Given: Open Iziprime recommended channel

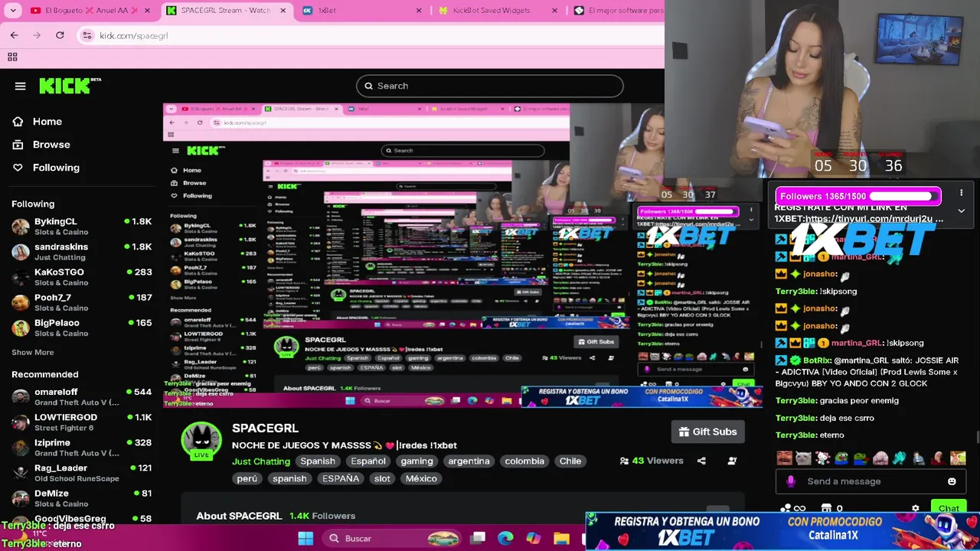Looking at the screenshot, I should [81, 447].
